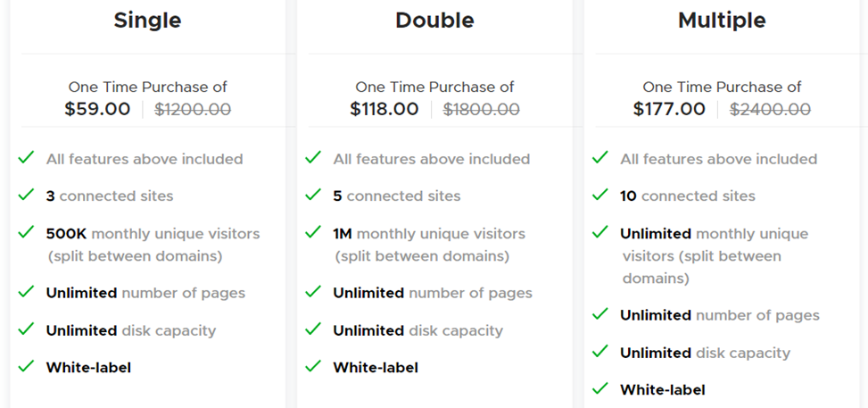This screenshot has width=868, height=408.
Task: Click the $177.00 price
Action: [x=669, y=109]
